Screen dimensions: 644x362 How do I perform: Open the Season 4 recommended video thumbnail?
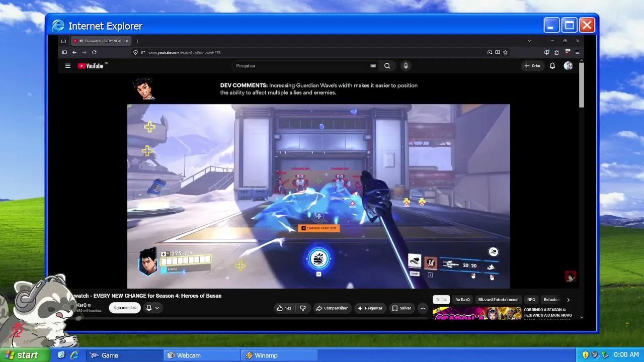[x=477, y=313]
